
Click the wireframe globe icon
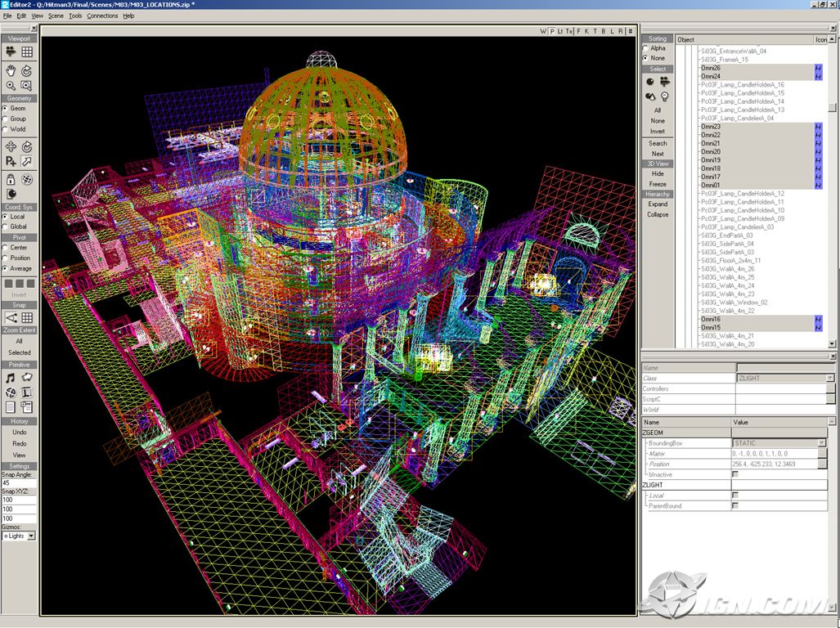pos(27,179)
